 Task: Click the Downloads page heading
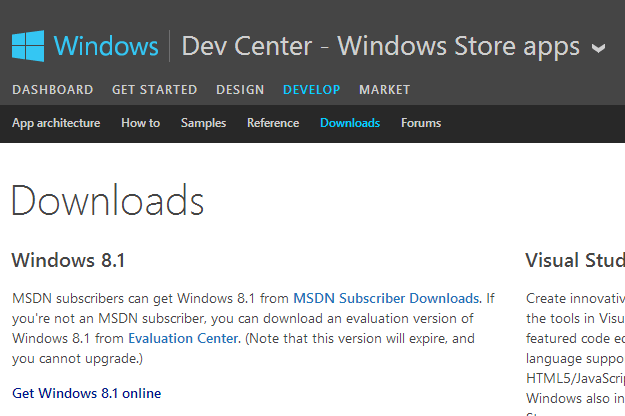[x=108, y=200]
